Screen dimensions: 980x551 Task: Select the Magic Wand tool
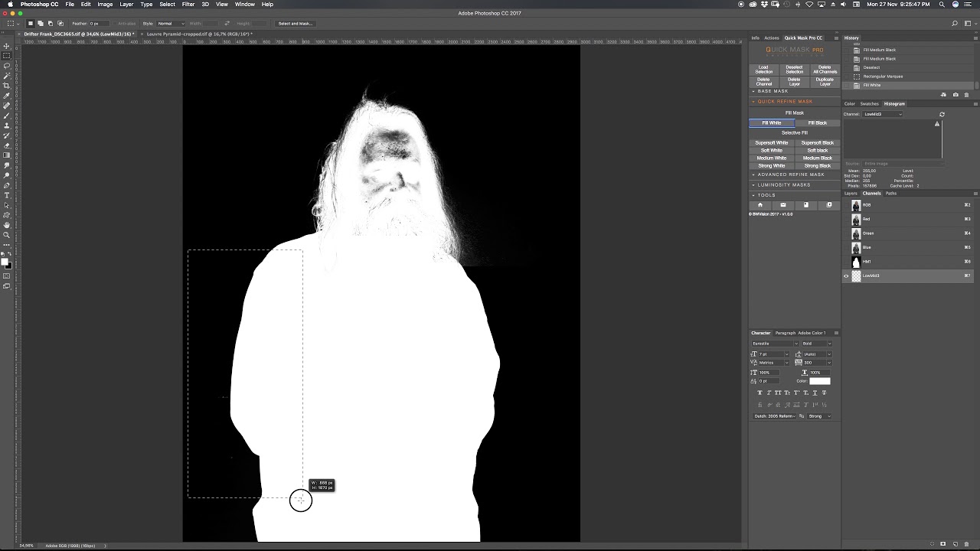(7, 76)
